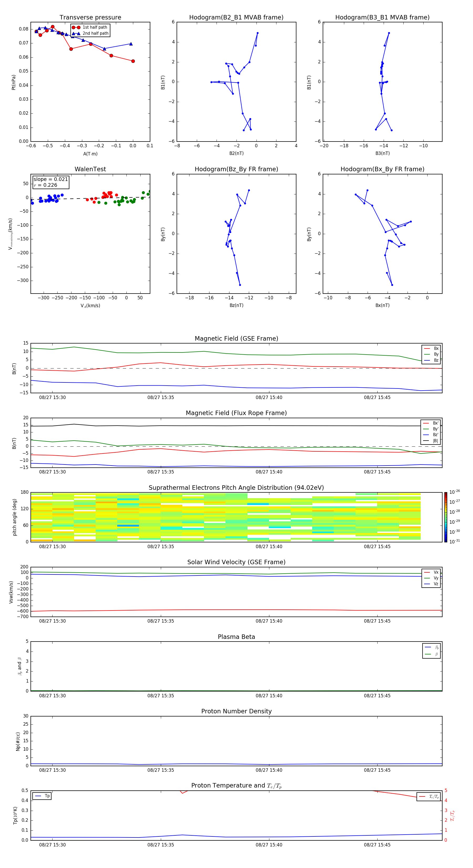This screenshot has height=868, width=473.
Task: Select the "Hodogram(B3_B1 MVAB frame)" title
Action: [x=382, y=18]
